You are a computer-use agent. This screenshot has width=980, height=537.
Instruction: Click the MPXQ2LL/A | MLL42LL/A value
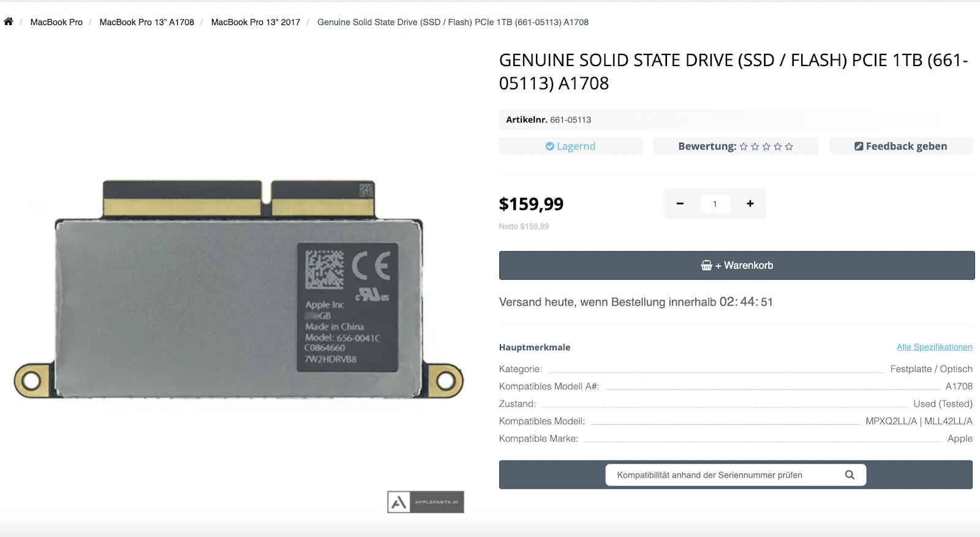pyautogui.click(x=919, y=421)
